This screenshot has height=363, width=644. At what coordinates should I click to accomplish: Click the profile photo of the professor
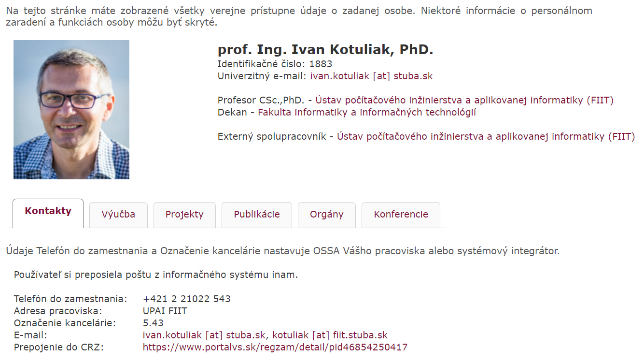tap(71, 110)
